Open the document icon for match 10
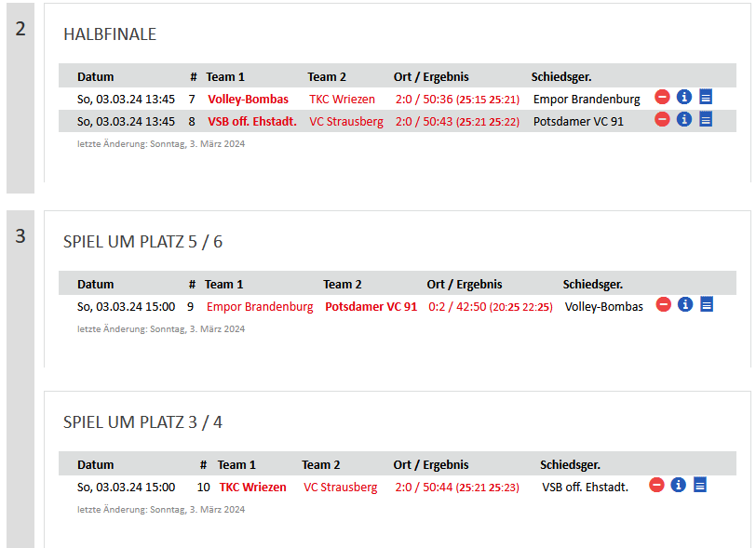The image size is (756, 548). tap(700, 485)
